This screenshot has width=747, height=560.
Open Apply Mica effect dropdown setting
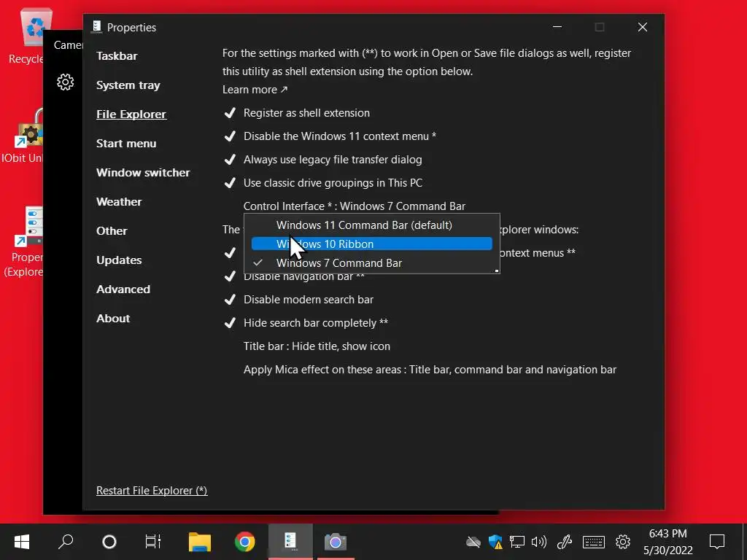click(x=430, y=370)
